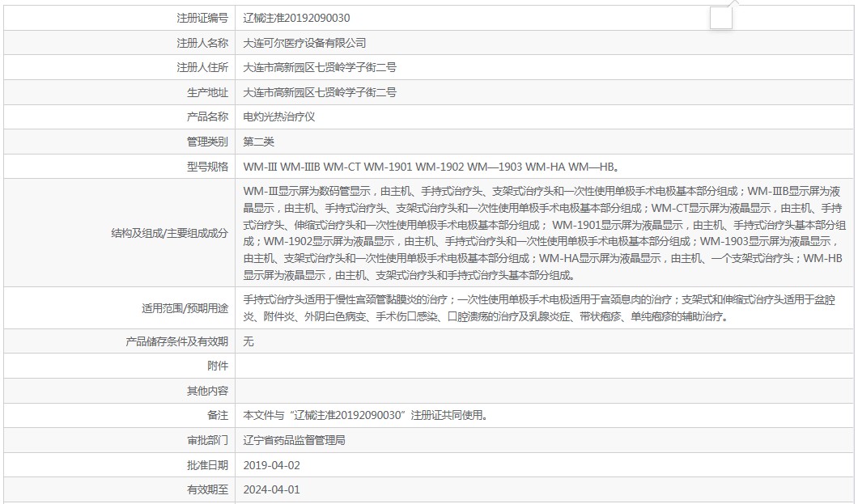
Task: Click the 其他内容 label
Action: [x=207, y=391]
